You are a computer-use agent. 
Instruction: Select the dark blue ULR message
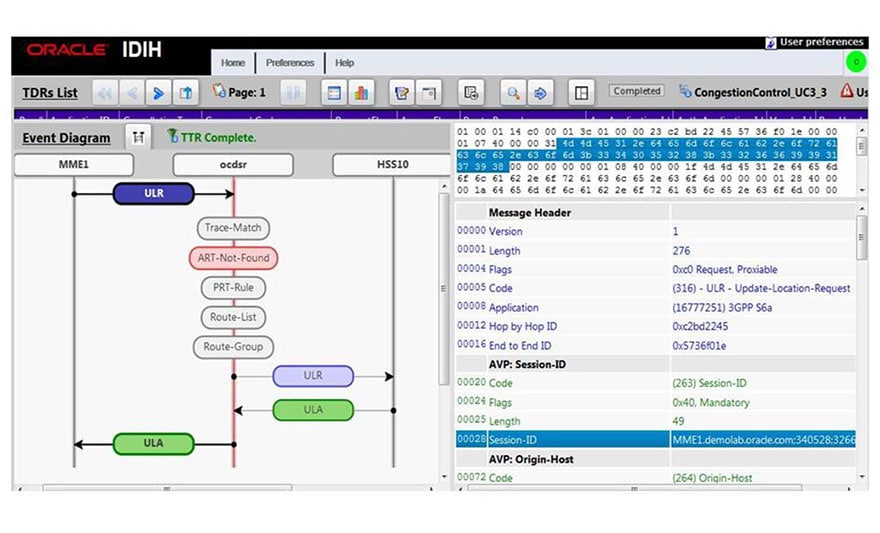(x=154, y=194)
